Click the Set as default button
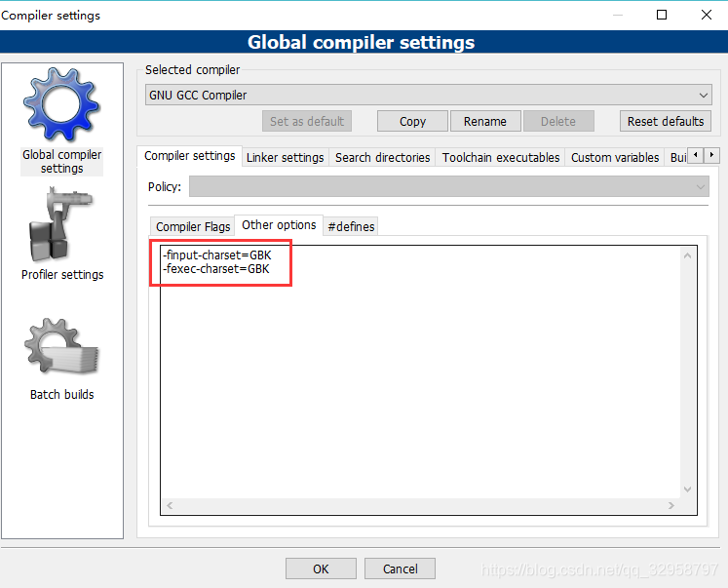 pyautogui.click(x=306, y=121)
